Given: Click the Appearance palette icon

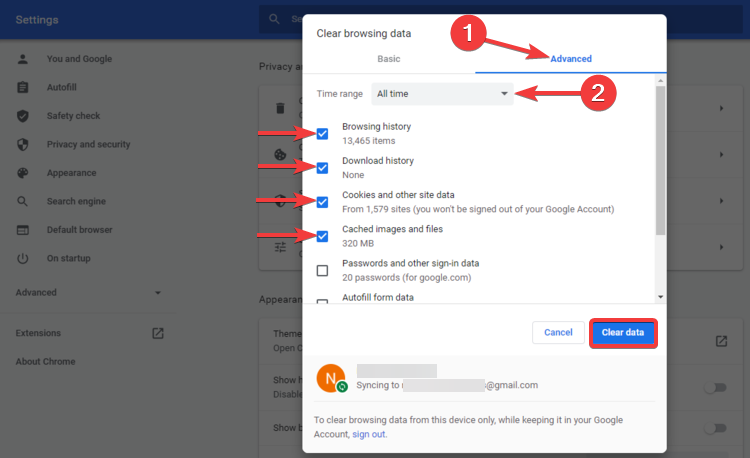Looking at the screenshot, I should tap(22, 173).
